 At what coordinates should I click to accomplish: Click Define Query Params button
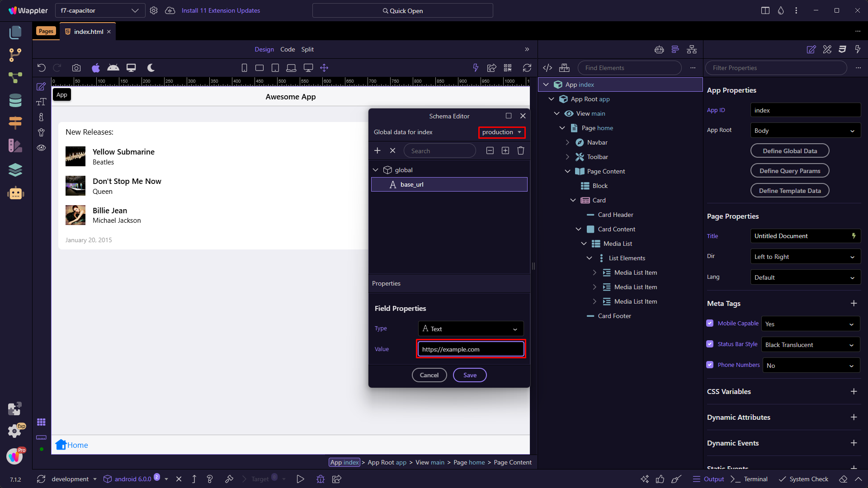point(789,171)
